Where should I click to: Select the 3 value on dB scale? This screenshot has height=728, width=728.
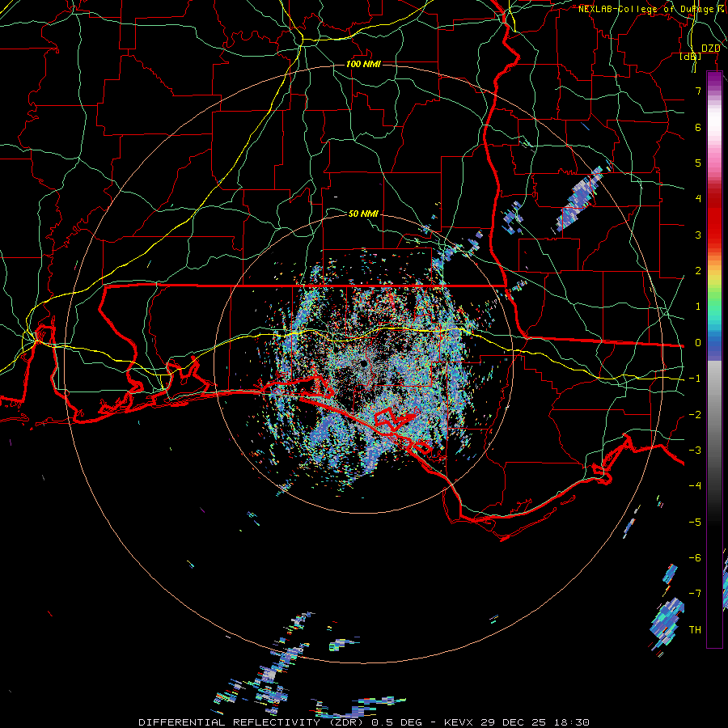[698, 235]
